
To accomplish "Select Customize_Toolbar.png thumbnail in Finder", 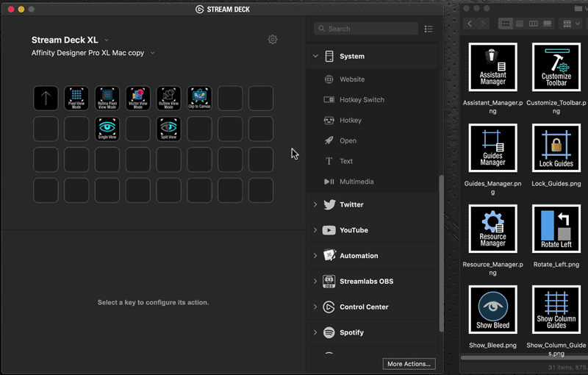I will [x=556, y=67].
